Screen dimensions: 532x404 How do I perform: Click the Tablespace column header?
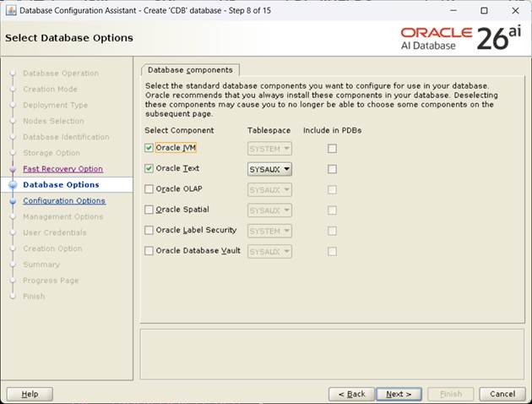point(269,130)
